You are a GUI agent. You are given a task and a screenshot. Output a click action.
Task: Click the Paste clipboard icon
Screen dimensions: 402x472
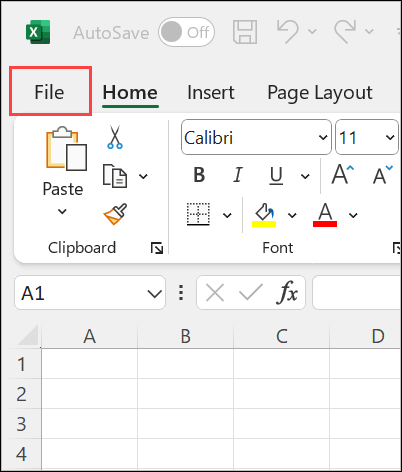[x=66, y=148]
